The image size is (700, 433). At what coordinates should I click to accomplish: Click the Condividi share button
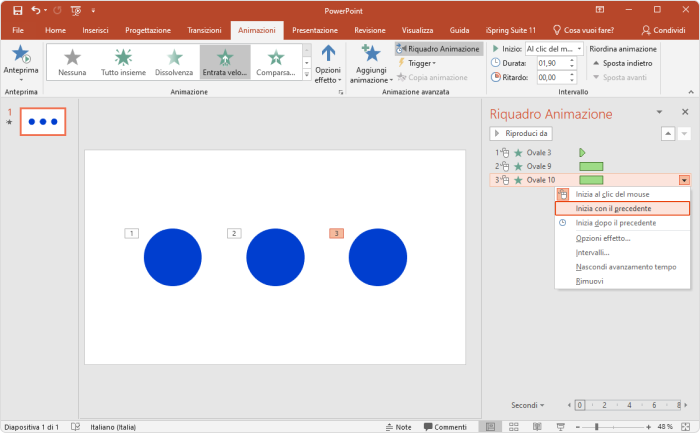coord(663,30)
